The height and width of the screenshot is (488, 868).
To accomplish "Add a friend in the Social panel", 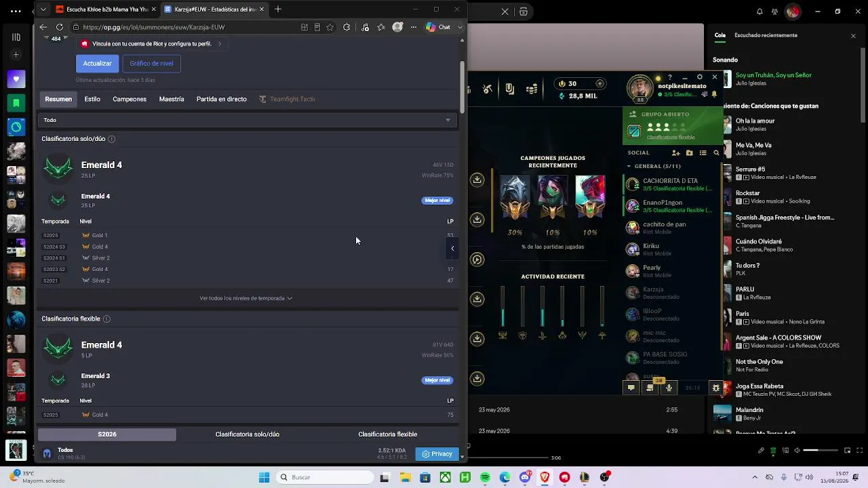I will (675, 153).
